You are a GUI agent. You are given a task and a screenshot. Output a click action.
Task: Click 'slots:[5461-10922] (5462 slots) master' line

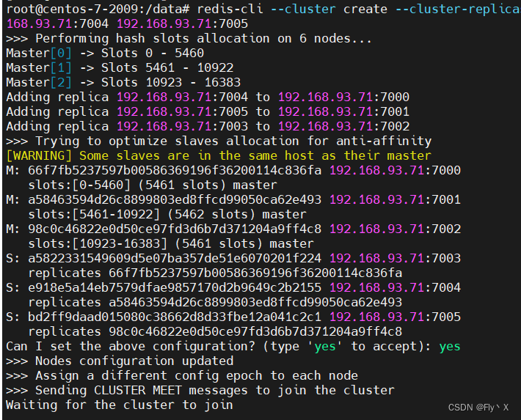167,214
